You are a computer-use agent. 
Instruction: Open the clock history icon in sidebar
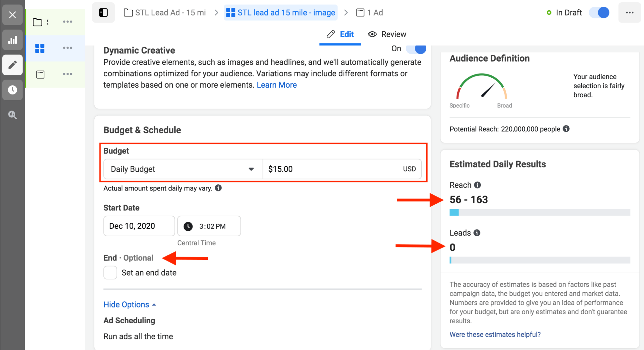(x=13, y=90)
